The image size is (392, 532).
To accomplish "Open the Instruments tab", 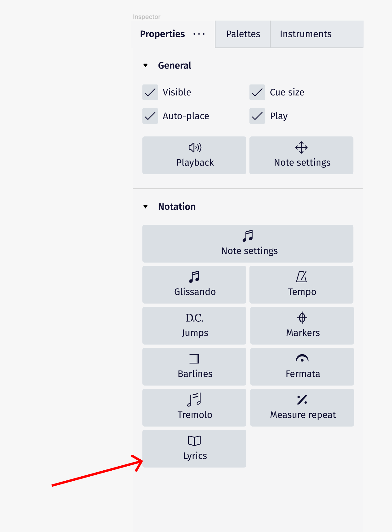I will pos(306,34).
